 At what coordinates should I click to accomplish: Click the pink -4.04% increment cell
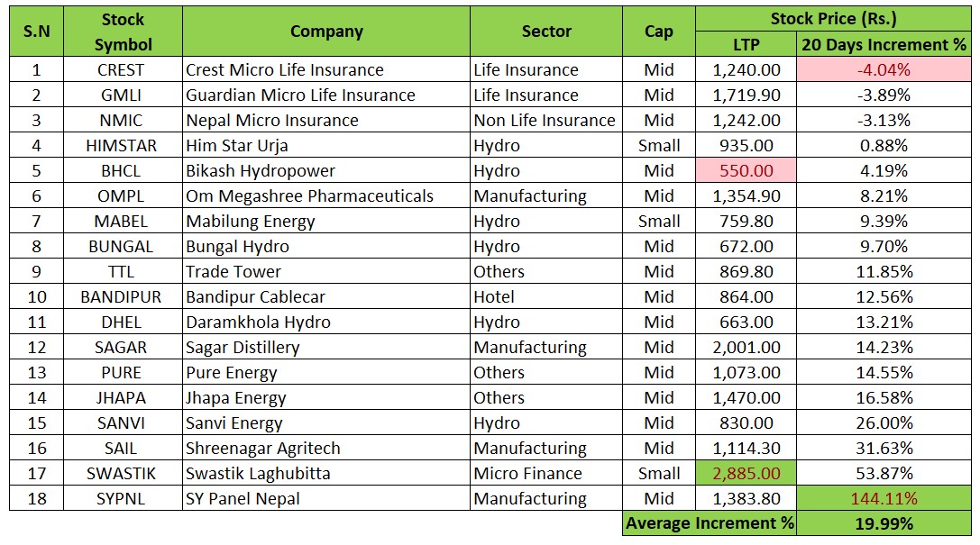(884, 69)
